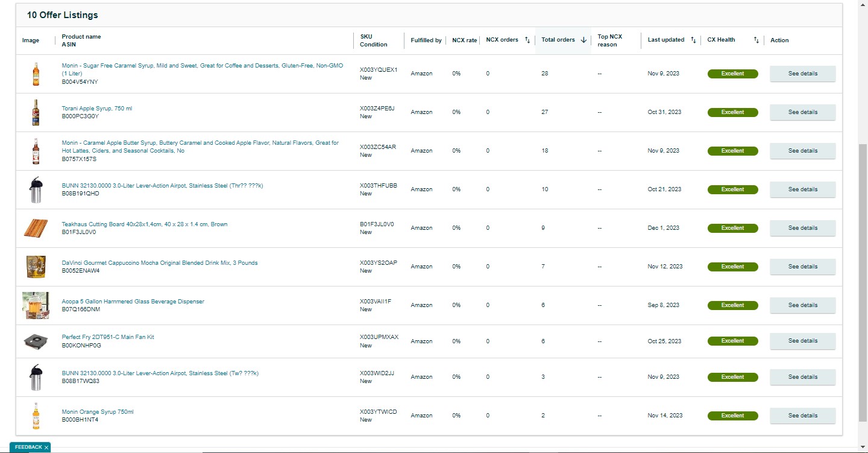
Task: See details for Perfect Fry Main Fan Kit
Action: pyautogui.click(x=803, y=341)
